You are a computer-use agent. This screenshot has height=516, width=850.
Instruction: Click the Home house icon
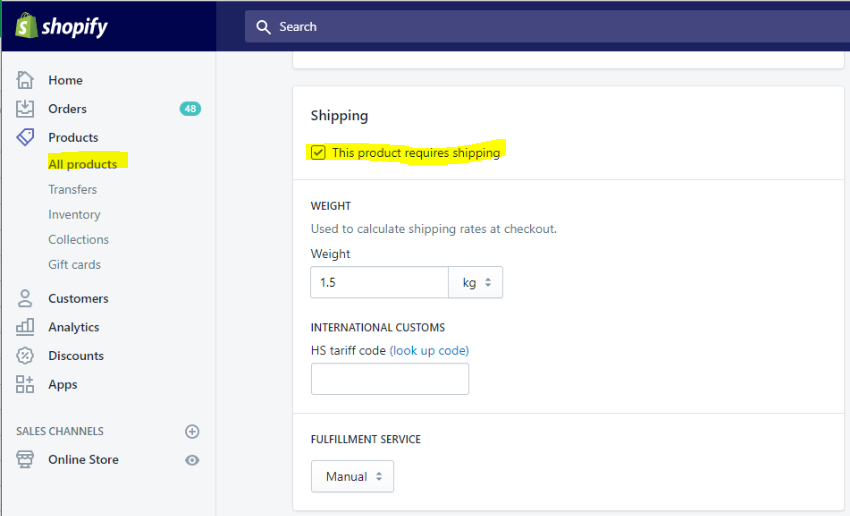click(x=25, y=80)
